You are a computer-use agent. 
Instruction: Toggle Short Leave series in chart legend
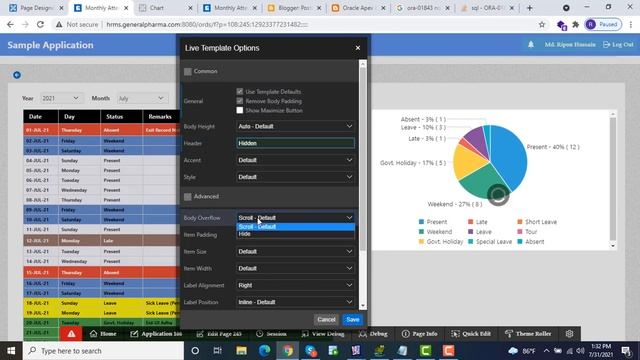pos(537,222)
